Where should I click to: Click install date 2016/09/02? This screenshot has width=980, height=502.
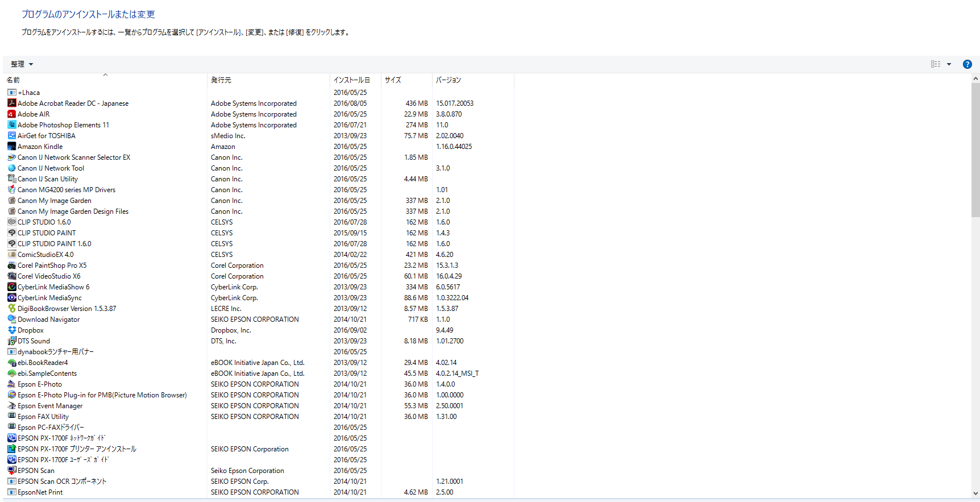click(350, 330)
